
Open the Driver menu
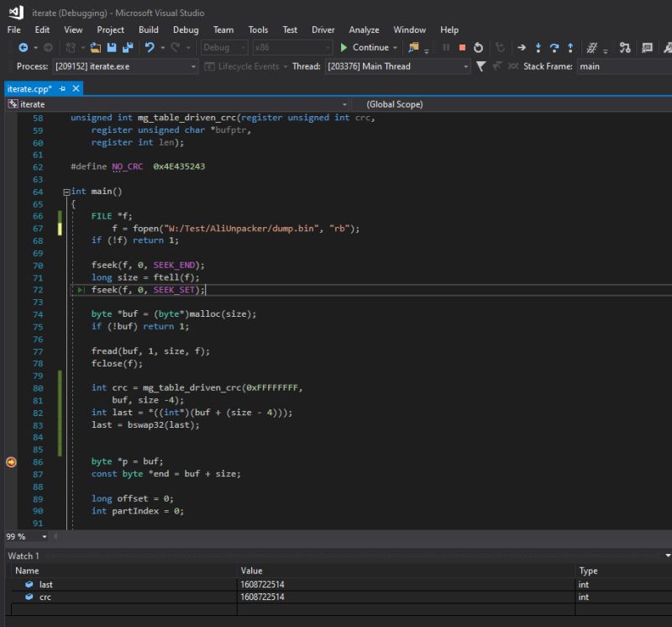pyautogui.click(x=323, y=29)
